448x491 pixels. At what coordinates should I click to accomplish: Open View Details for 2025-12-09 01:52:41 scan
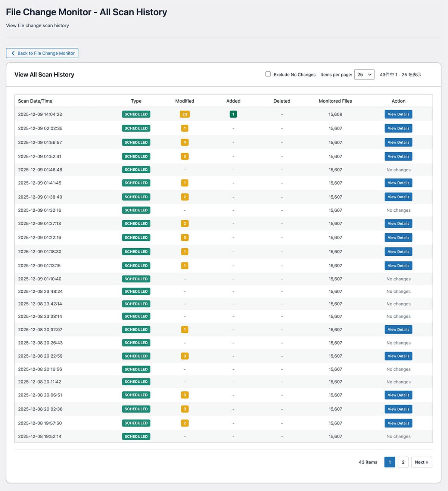click(398, 156)
